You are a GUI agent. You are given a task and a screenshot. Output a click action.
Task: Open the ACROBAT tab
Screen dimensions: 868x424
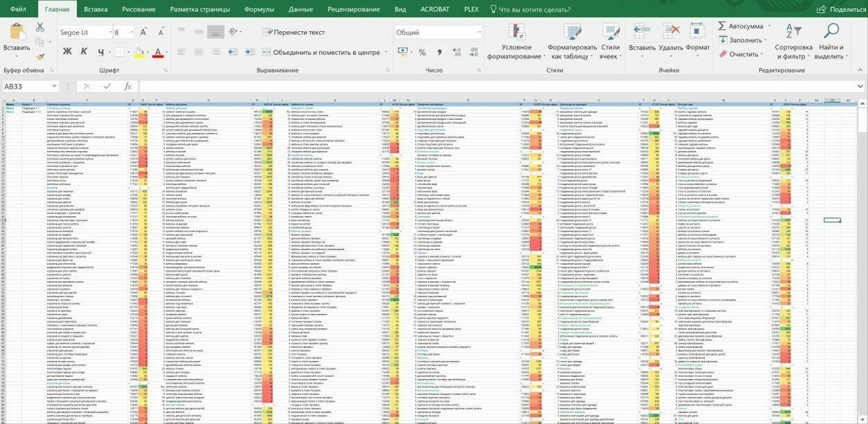[435, 9]
